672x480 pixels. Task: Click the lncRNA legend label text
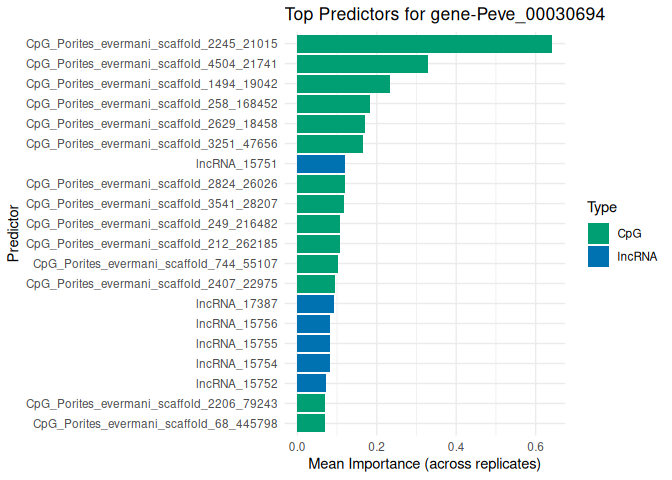click(637, 256)
